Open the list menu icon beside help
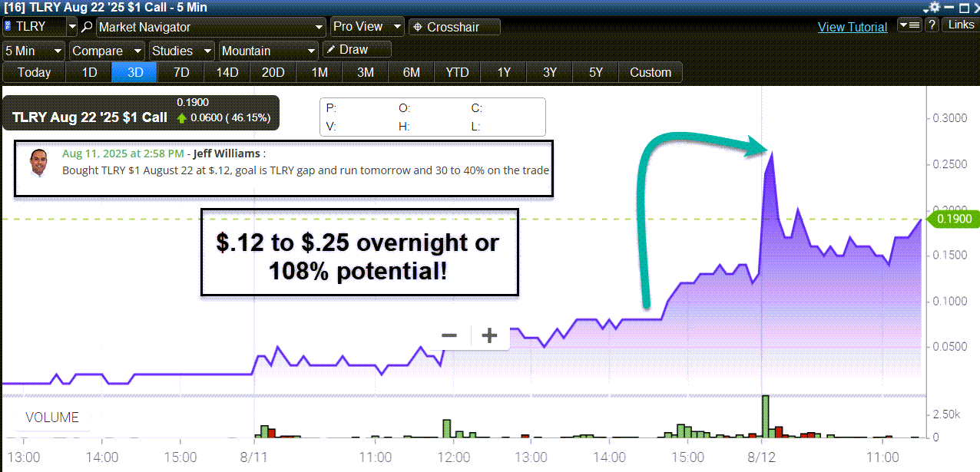The height and width of the screenshot is (472, 980). click(x=909, y=25)
